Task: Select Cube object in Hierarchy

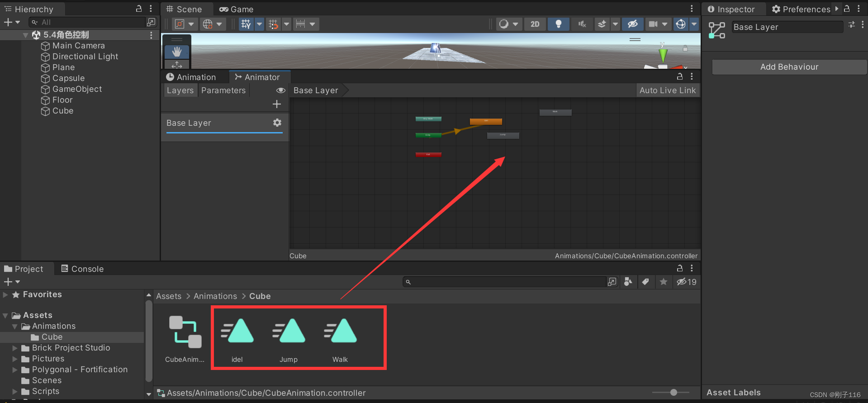Action: pos(63,111)
